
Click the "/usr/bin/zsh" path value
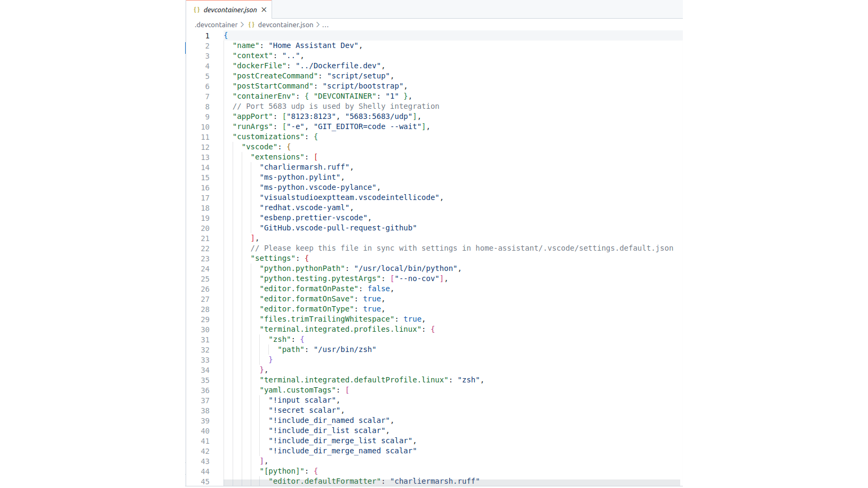click(345, 350)
